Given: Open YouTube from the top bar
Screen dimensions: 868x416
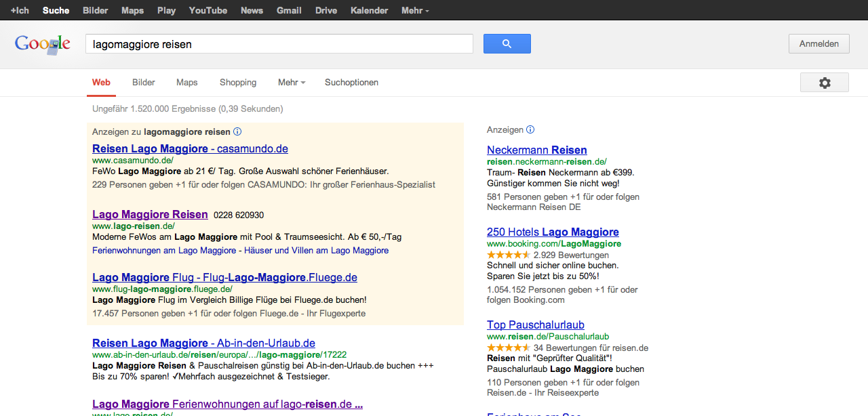Looking at the screenshot, I should click(x=208, y=10).
